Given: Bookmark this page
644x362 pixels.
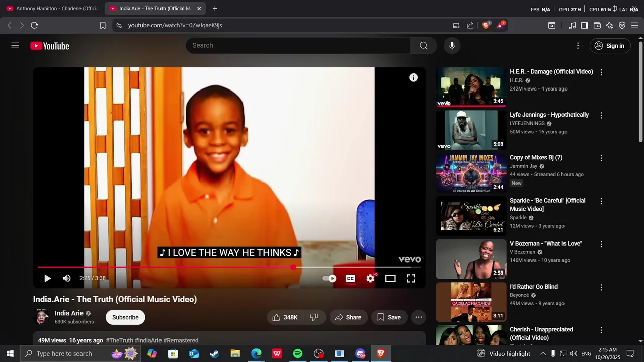Looking at the screenshot, I should point(103,25).
